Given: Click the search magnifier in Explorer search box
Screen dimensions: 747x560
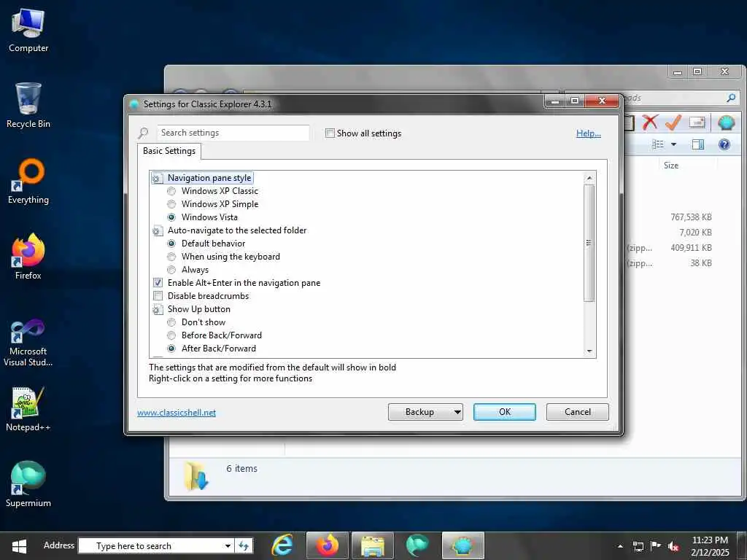Looking at the screenshot, I should click(x=731, y=98).
